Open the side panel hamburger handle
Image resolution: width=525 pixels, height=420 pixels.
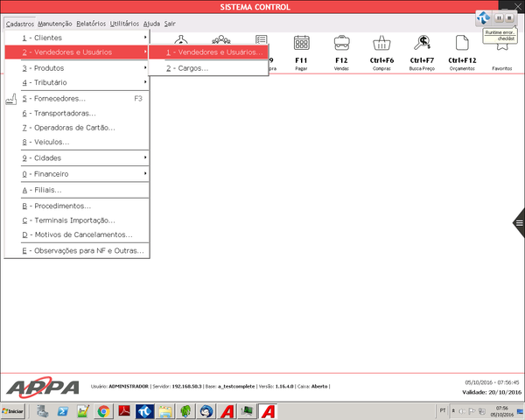click(519, 222)
